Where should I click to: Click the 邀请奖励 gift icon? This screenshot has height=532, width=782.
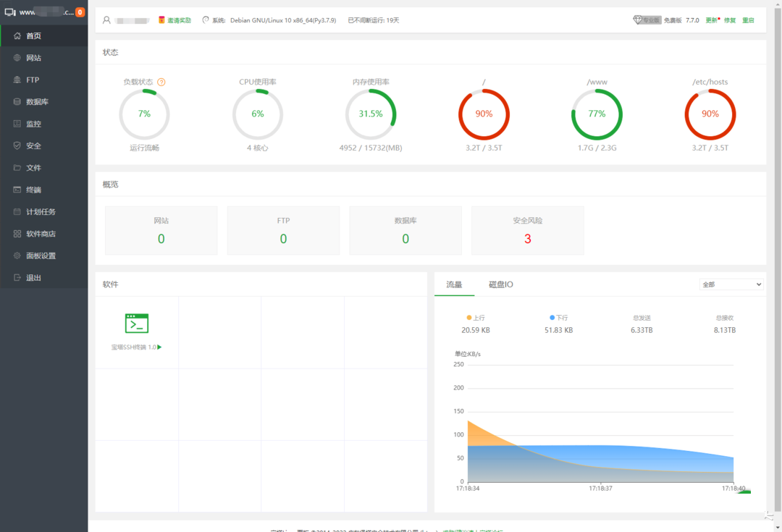click(x=161, y=20)
